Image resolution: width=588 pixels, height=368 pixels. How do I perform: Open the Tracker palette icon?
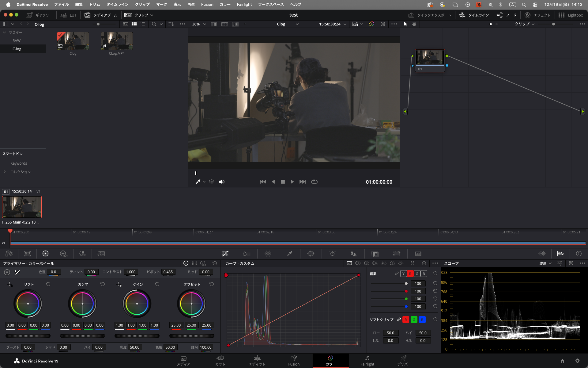pos(332,254)
